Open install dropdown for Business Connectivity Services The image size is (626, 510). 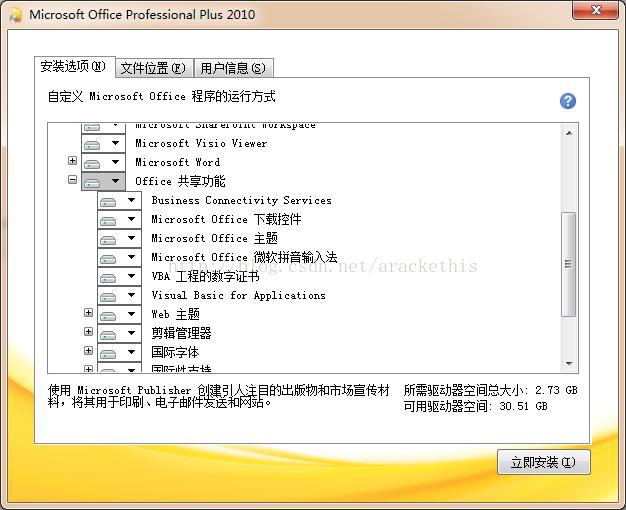119,200
